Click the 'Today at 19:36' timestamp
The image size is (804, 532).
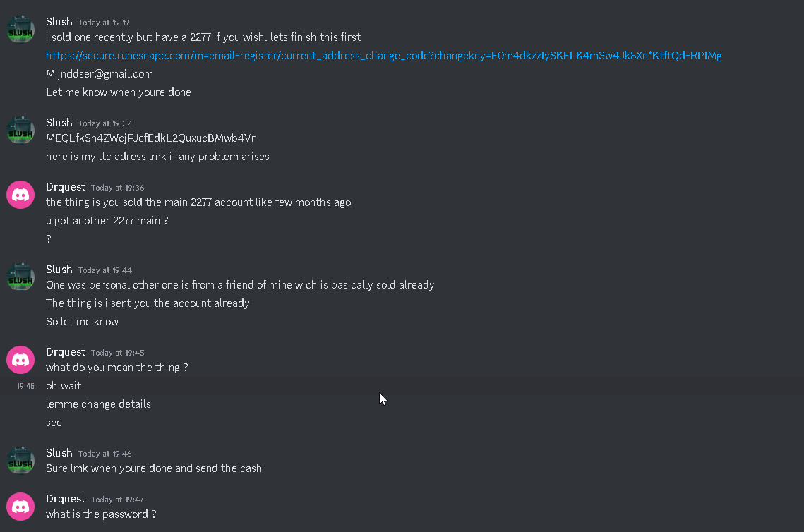[117, 188]
